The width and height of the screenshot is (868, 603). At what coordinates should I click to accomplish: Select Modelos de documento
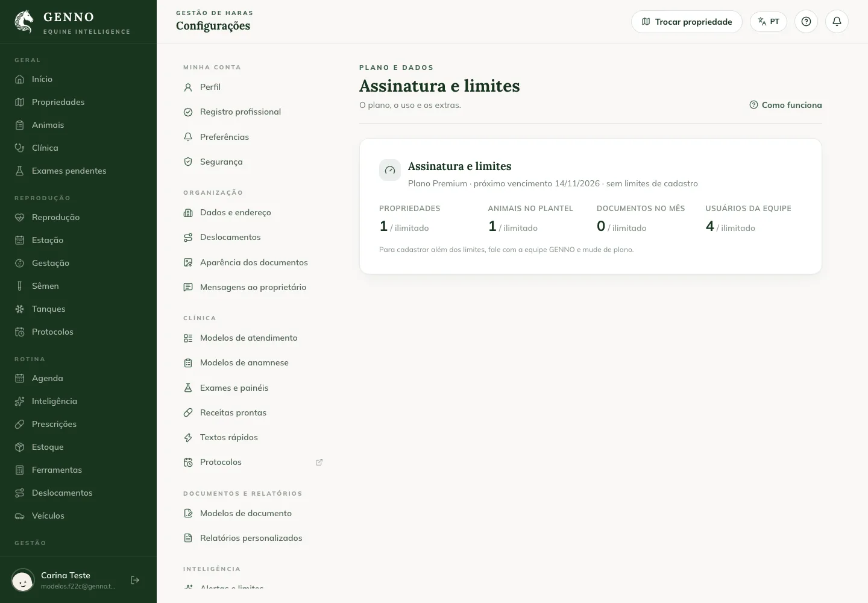tap(253, 513)
